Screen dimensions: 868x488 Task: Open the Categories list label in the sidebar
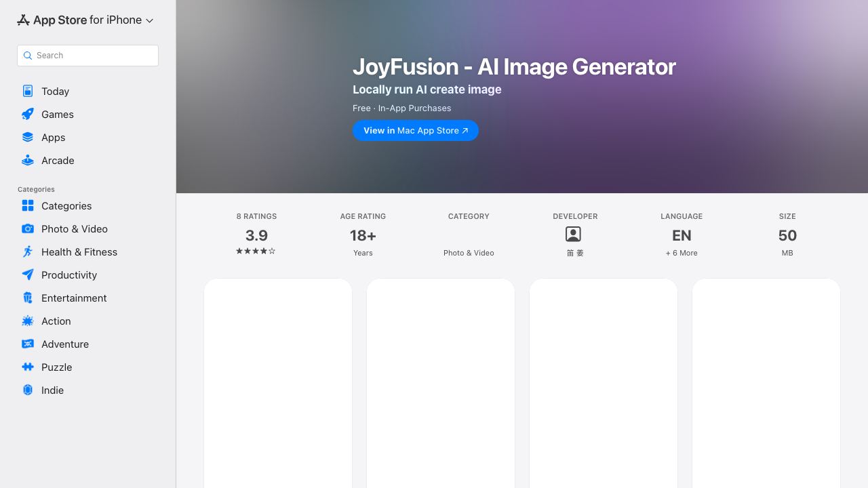[66, 206]
